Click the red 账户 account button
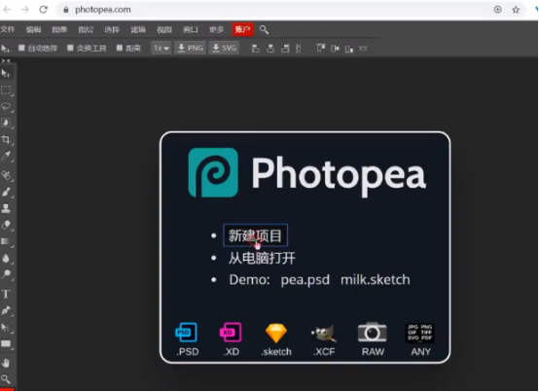This screenshot has width=539, height=392. click(242, 29)
